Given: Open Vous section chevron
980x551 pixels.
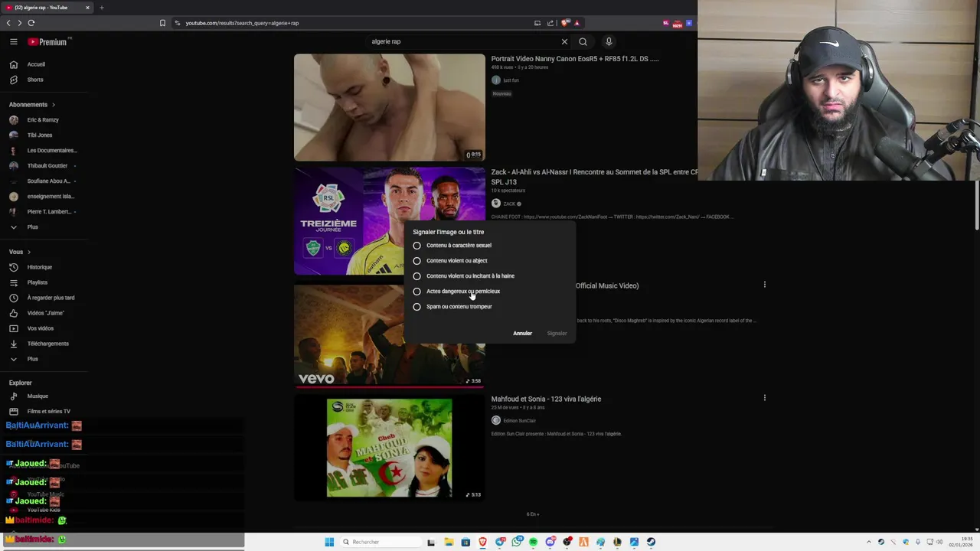Looking at the screenshot, I should click(29, 252).
